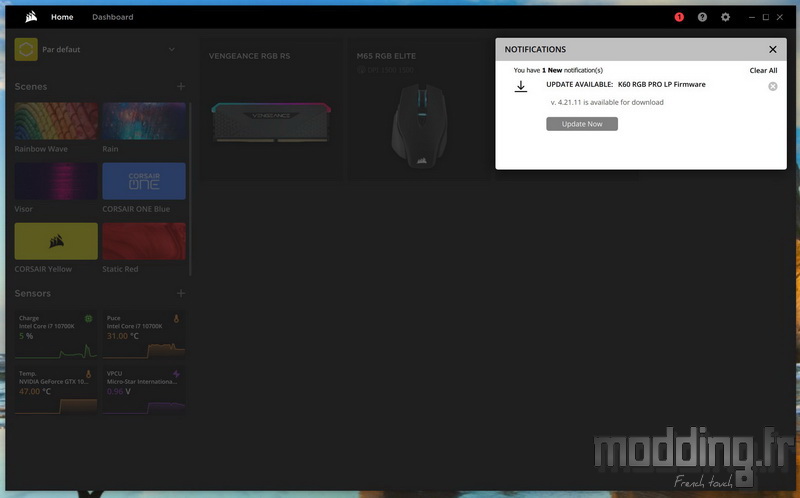The width and height of the screenshot is (800, 498).
Task: Close the iCUE window
Action: pyautogui.click(x=780, y=17)
